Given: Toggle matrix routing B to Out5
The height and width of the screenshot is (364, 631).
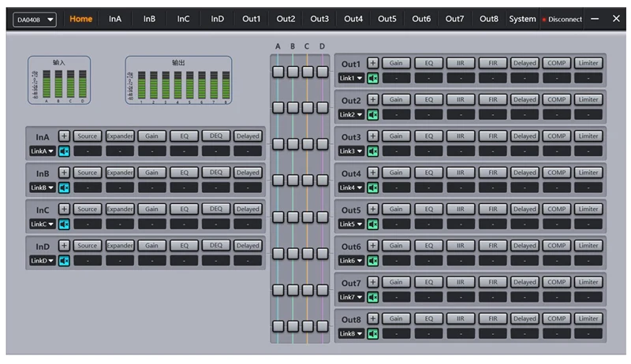Looking at the screenshot, I should [x=293, y=217].
